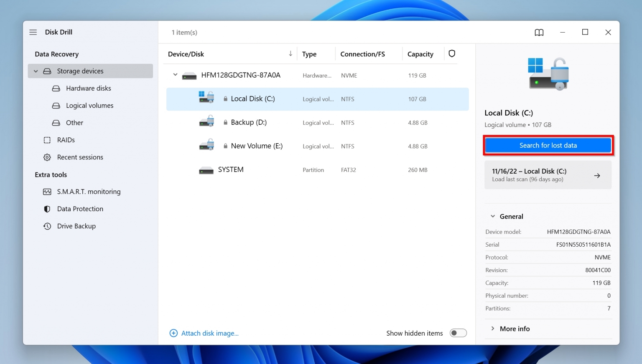Select the Storage devices category
The image size is (642, 364).
click(80, 71)
